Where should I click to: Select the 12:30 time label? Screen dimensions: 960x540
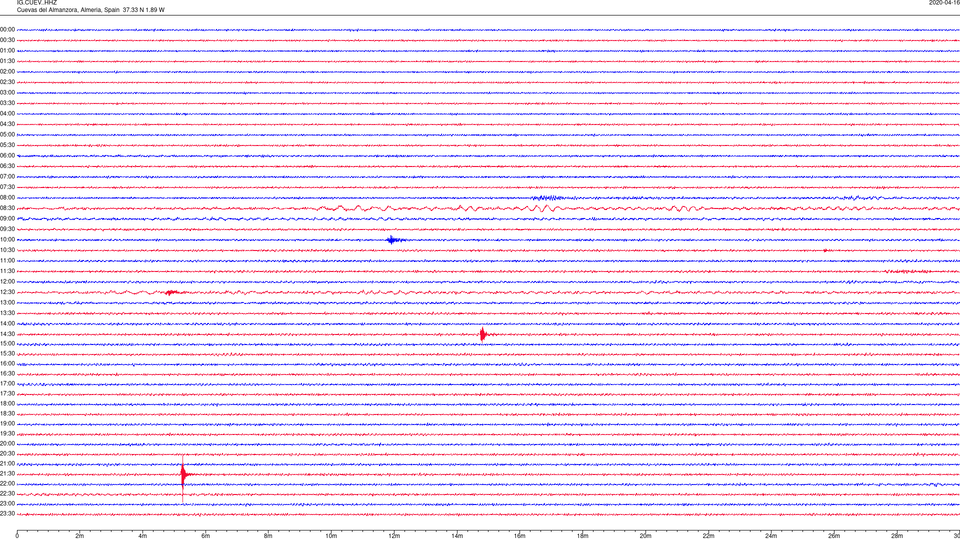[x=7, y=292]
